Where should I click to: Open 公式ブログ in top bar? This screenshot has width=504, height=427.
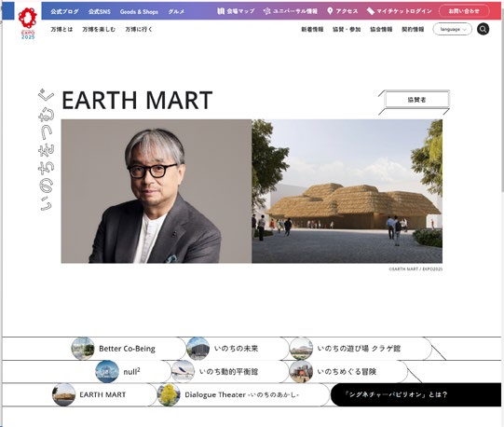(64, 11)
